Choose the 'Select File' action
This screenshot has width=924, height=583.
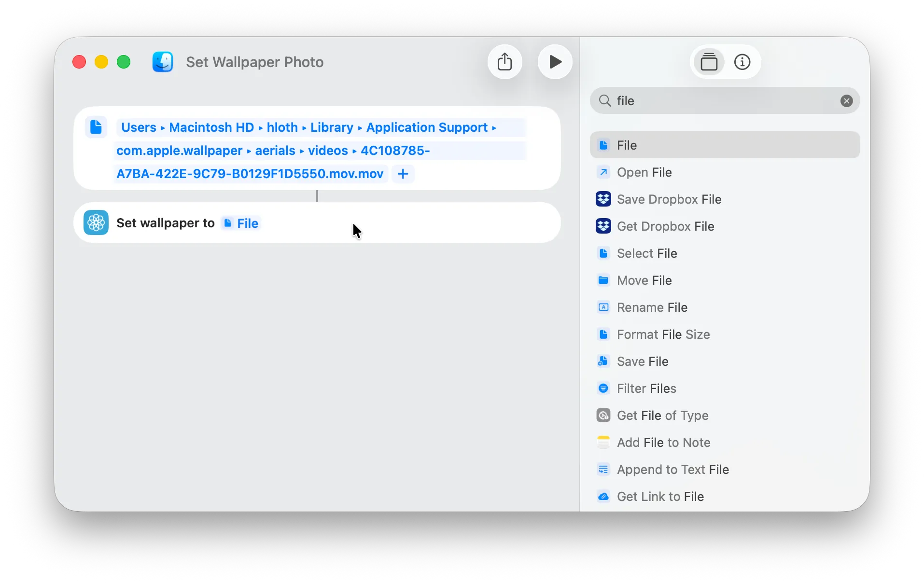tap(725, 253)
